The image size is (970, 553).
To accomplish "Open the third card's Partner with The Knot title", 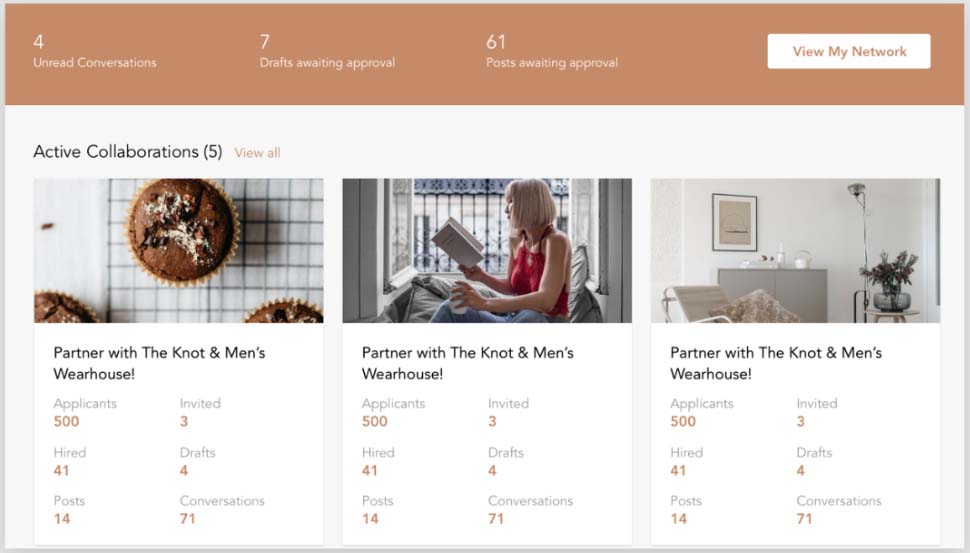I will coord(776,363).
